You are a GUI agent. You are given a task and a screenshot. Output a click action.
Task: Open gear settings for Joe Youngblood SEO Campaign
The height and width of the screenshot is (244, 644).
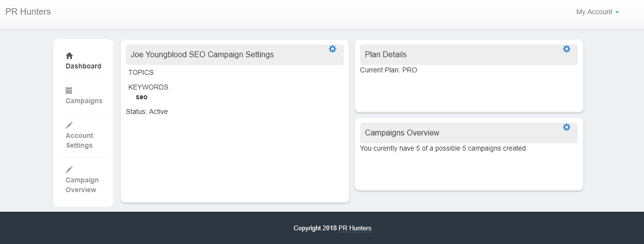tap(333, 49)
